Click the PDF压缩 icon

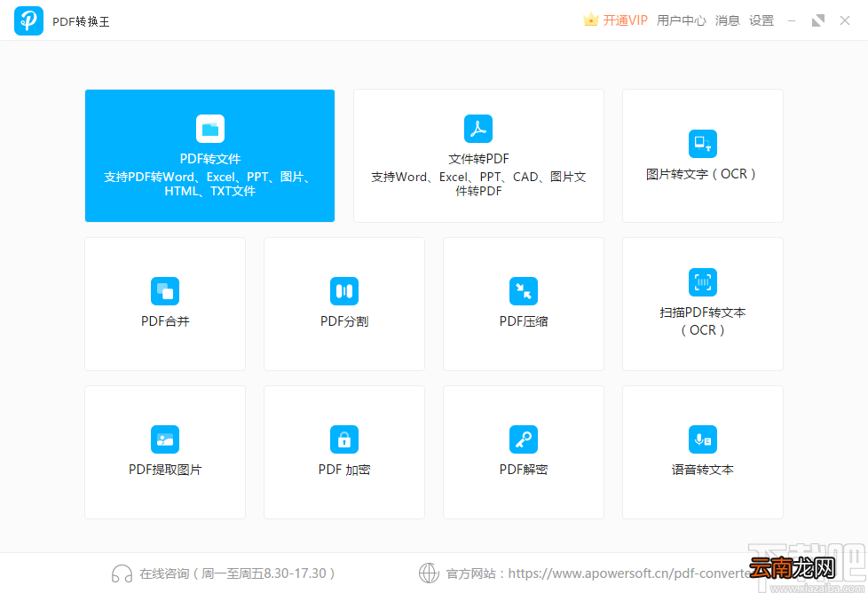coord(523,290)
